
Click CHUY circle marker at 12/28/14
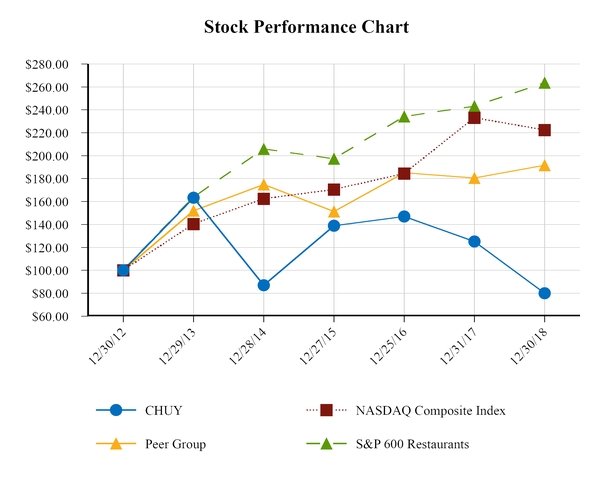263,285
